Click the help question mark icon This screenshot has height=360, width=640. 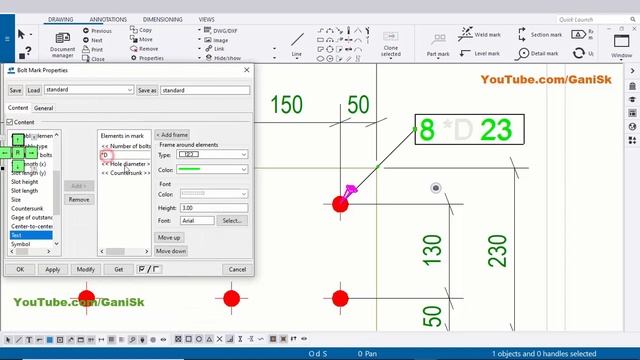(x=28, y=51)
